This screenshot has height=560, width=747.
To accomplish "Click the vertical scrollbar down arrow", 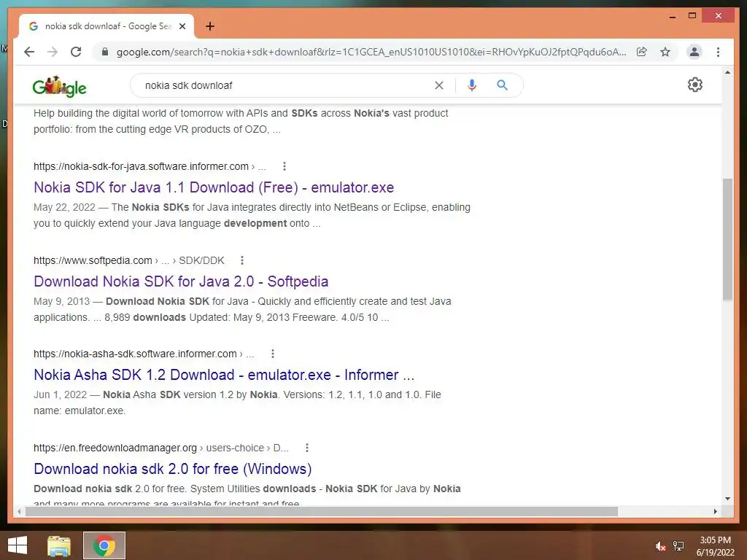I will 727,499.
